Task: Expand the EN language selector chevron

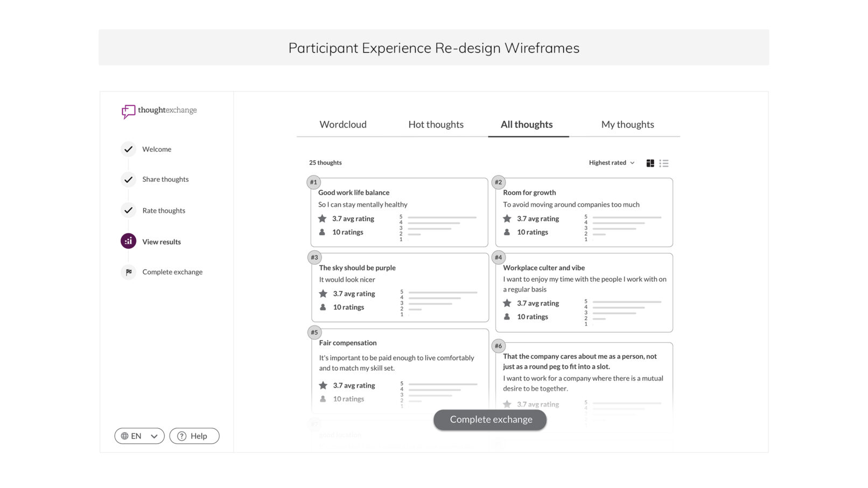Action: (154, 436)
